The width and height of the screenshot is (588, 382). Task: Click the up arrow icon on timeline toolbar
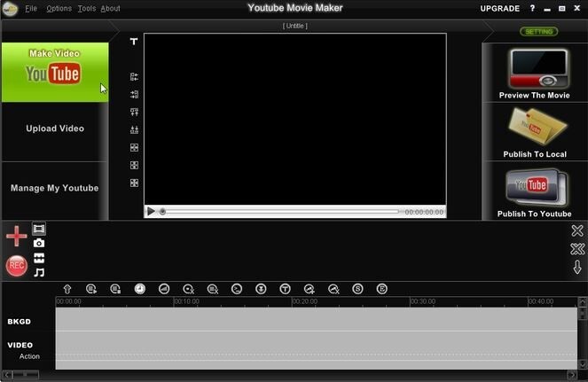(67, 289)
